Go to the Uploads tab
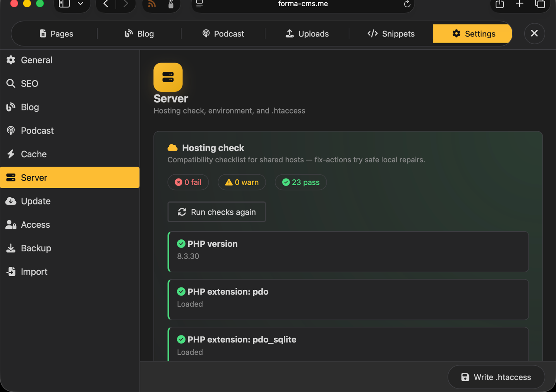 (x=307, y=34)
